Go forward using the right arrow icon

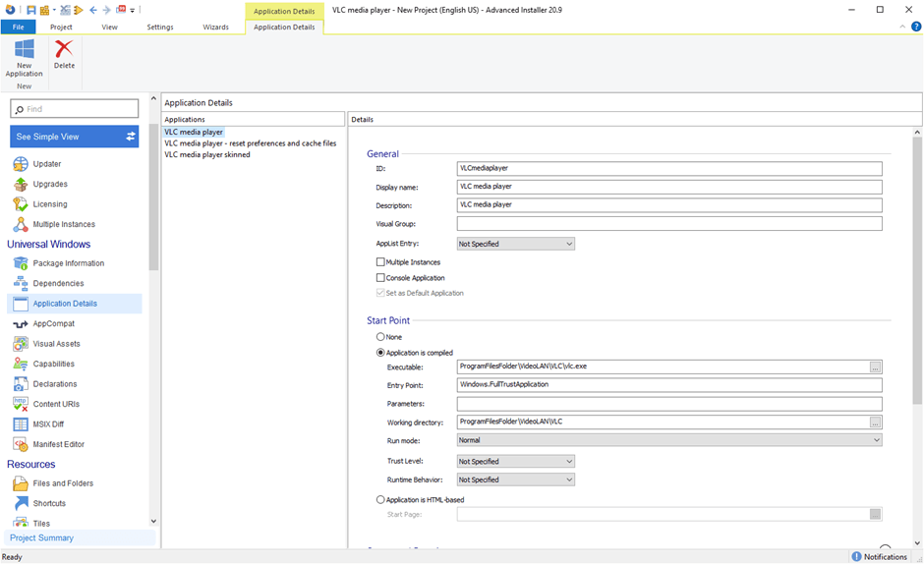[x=107, y=10]
